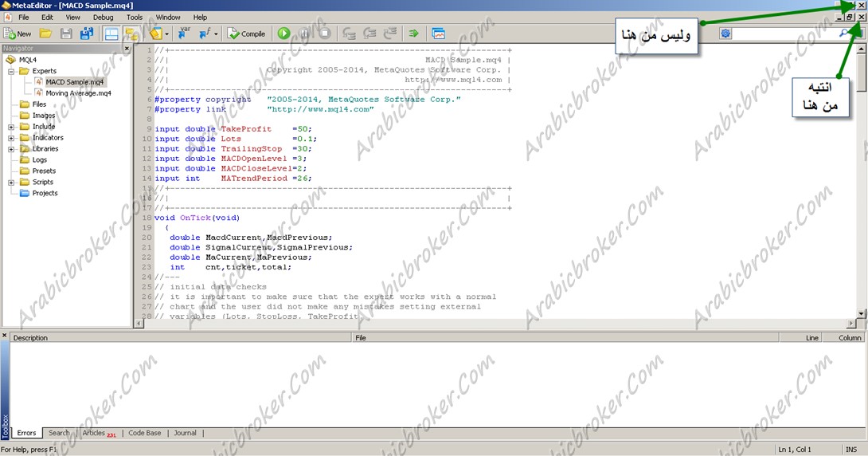Screen dimensions: 868x456
Task: Create a new file with New button
Action: click(18, 33)
